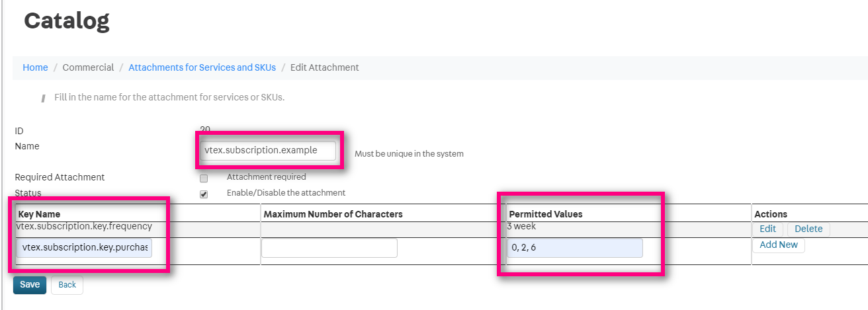
Task: Click the Permitted Values input with 0, 2, 6
Action: point(574,248)
